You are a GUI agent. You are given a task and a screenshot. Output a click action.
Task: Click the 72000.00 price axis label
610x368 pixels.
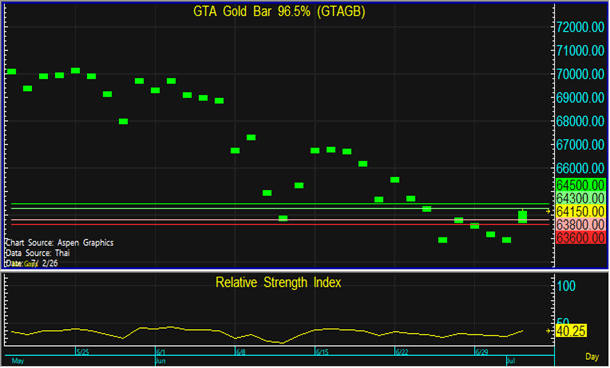click(580, 27)
